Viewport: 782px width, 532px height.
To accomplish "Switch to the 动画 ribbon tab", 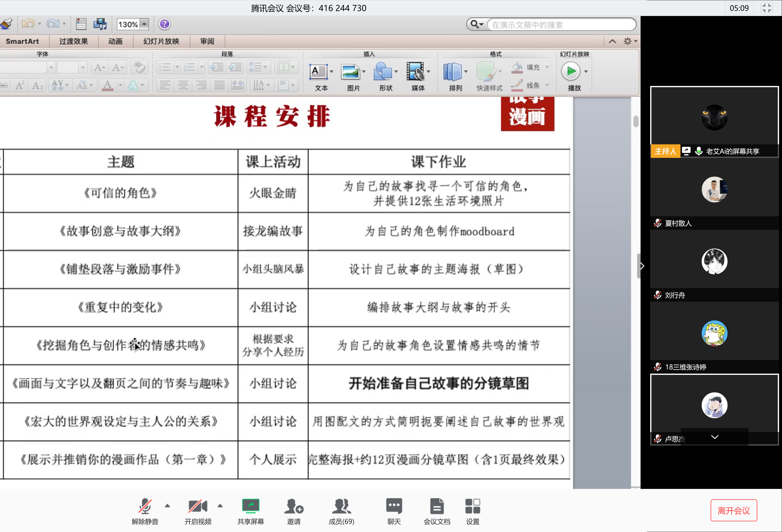I will (115, 41).
